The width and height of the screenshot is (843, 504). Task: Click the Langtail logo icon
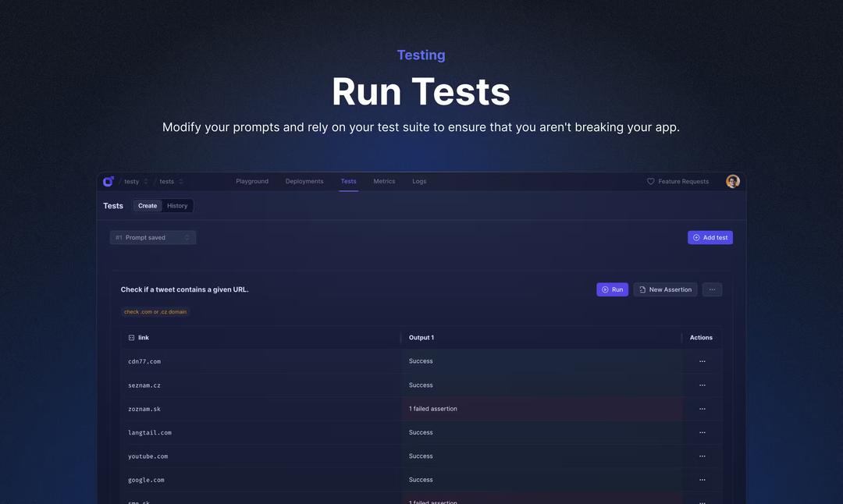[x=108, y=182]
